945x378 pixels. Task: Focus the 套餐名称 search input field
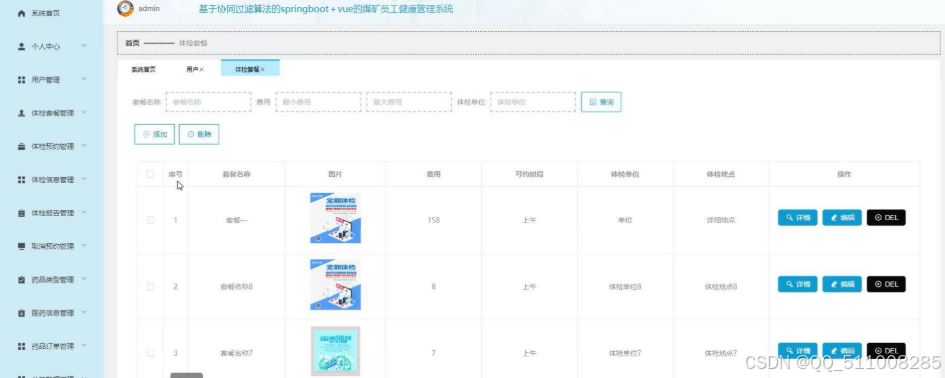pyautogui.click(x=209, y=102)
